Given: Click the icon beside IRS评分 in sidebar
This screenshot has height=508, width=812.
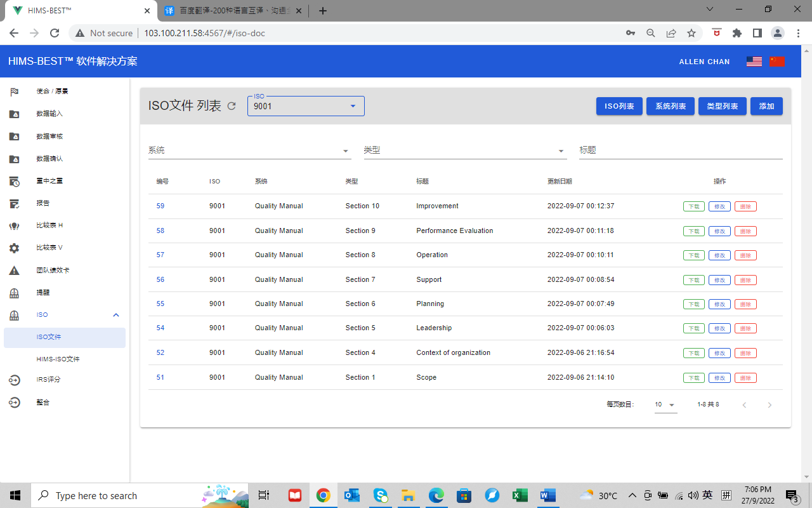Looking at the screenshot, I should (14, 380).
